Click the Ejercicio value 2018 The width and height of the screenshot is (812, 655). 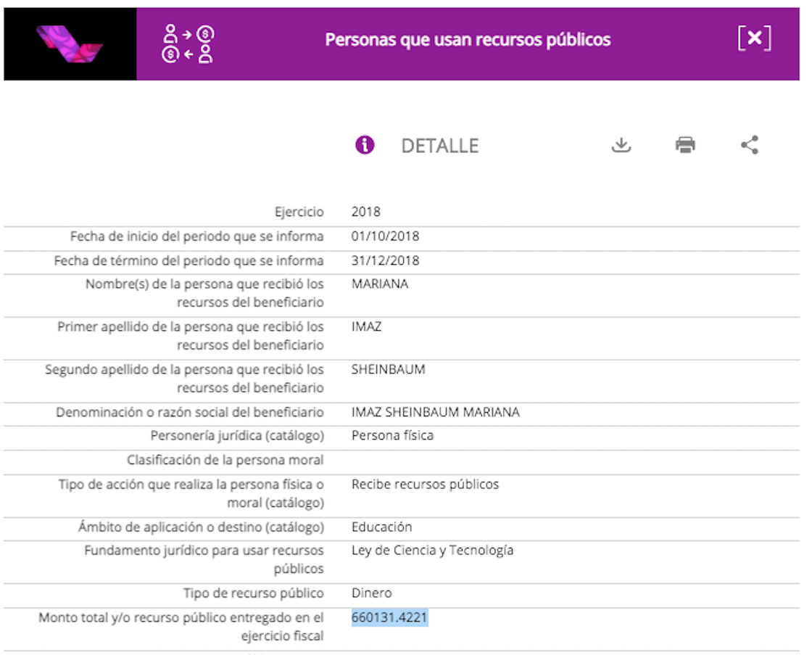pos(365,212)
